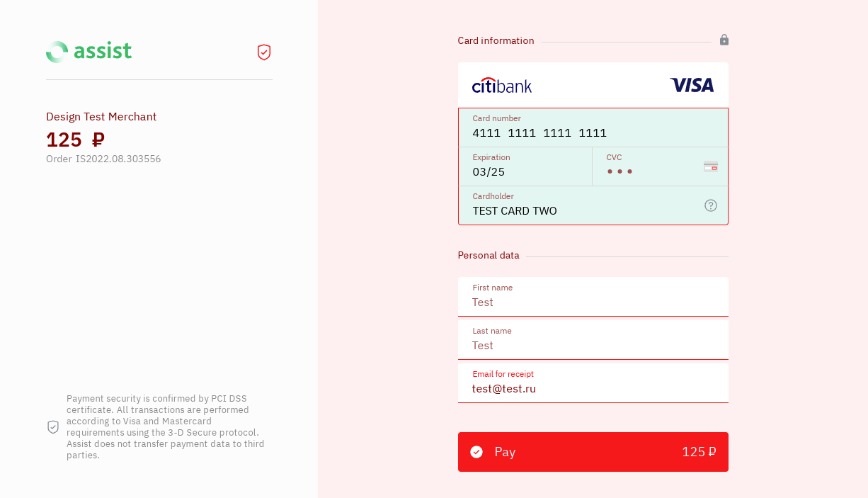The image size is (868, 498).
Task: Click the CVC card hint icon
Action: [x=711, y=166]
